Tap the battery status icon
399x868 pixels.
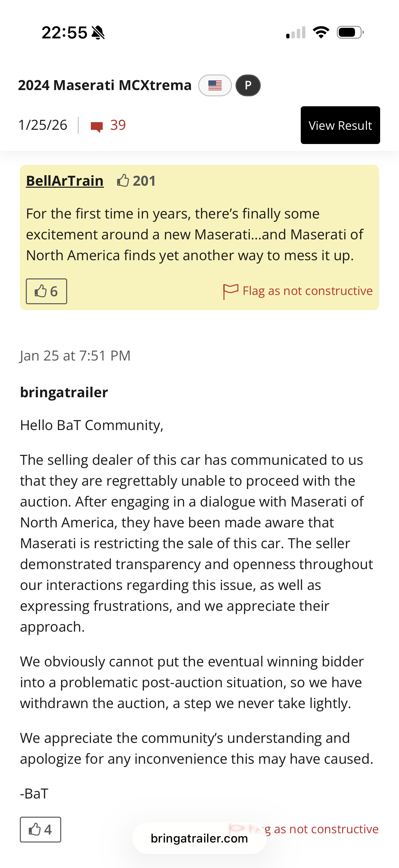tap(350, 32)
